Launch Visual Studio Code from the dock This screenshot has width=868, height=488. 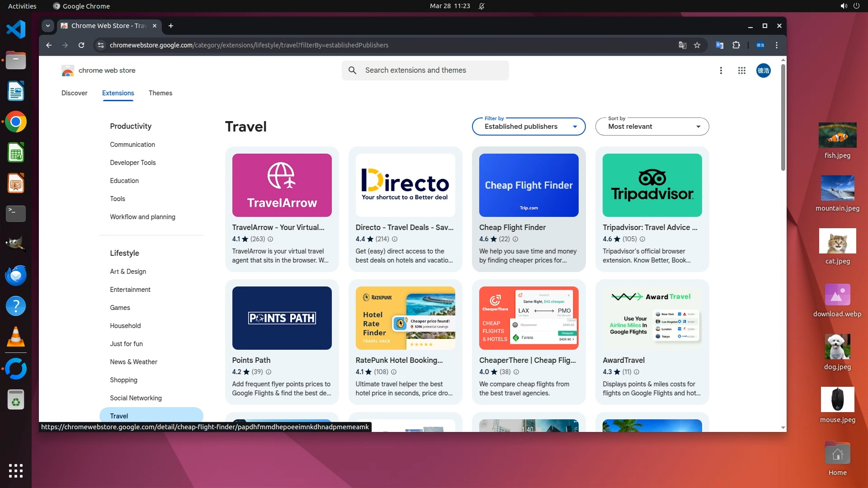(16, 30)
